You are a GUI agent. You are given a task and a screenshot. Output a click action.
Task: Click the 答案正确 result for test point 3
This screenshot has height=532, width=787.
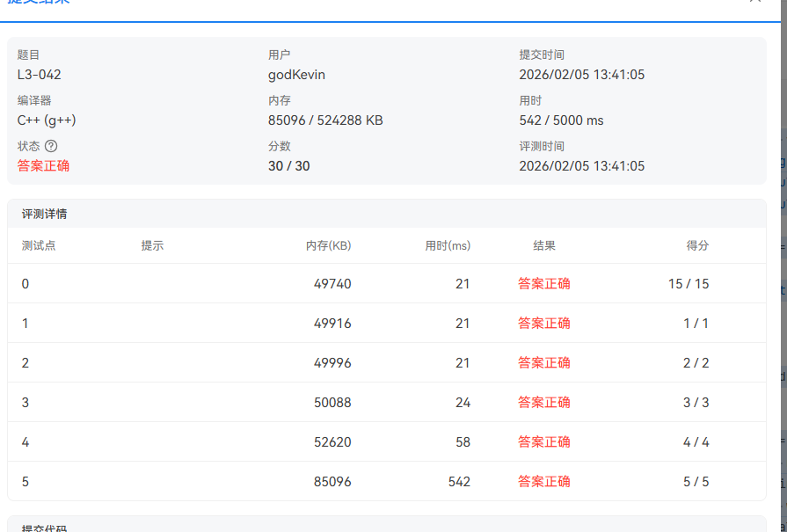pyautogui.click(x=544, y=403)
